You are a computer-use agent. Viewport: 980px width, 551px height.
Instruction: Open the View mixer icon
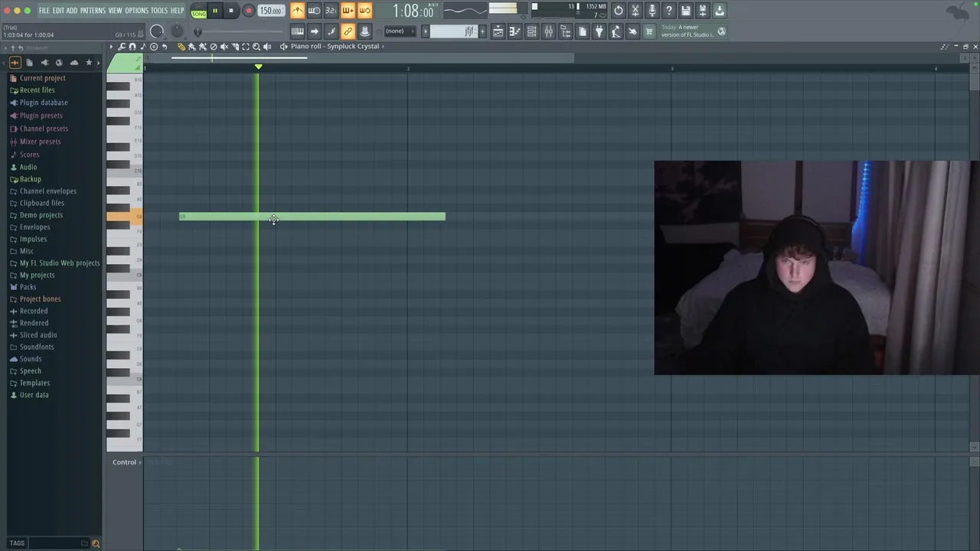(548, 31)
